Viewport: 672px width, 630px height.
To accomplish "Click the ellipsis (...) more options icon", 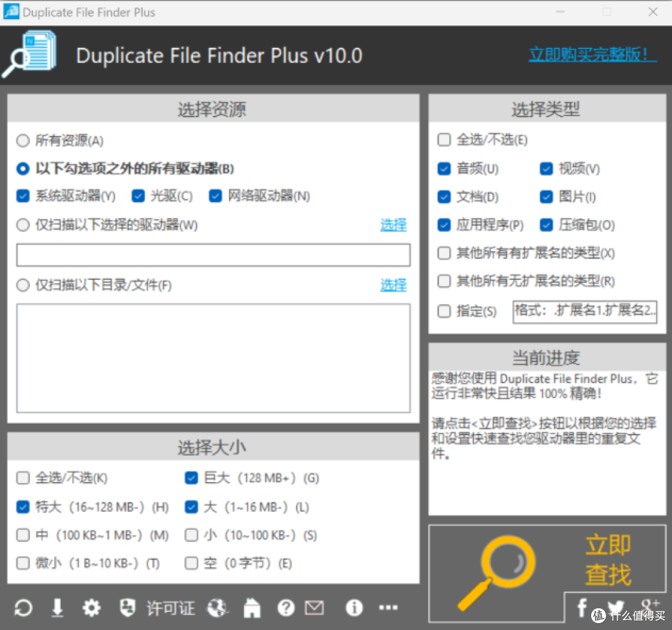I will coord(388,608).
